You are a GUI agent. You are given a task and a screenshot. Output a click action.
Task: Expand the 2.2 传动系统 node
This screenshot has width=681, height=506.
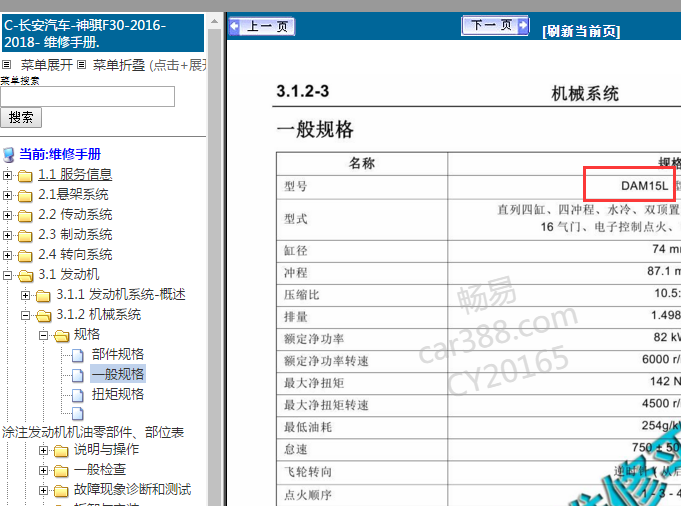(x=7, y=215)
